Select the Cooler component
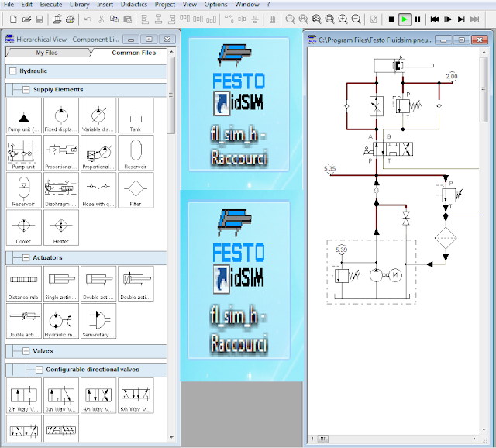Screen dimensions: 496x448 click(x=24, y=227)
